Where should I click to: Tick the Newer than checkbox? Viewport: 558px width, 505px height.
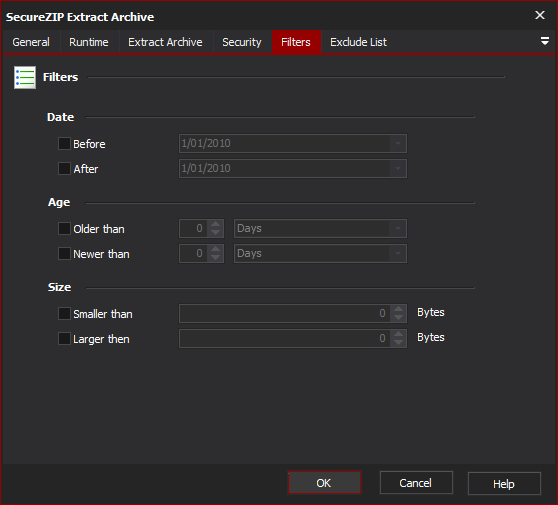pyautogui.click(x=64, y=254)
